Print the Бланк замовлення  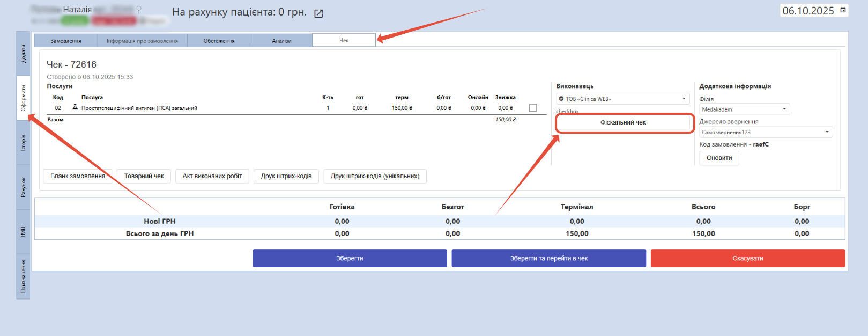pyautogui.click(x=78, y=176)
